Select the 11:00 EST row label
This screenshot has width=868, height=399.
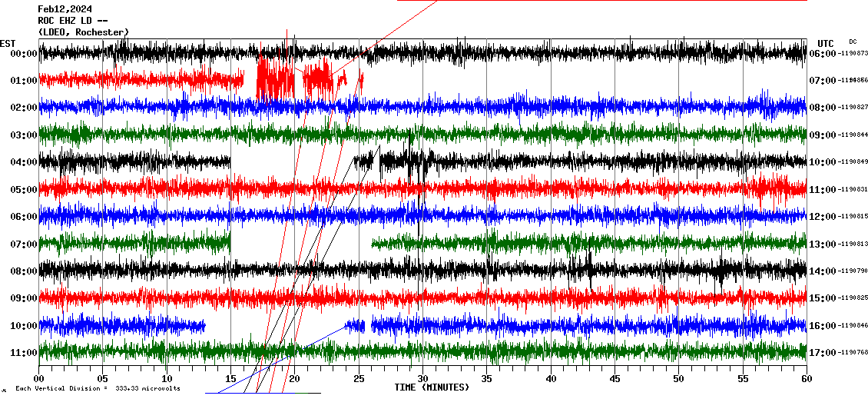click(x=23, y=353)
